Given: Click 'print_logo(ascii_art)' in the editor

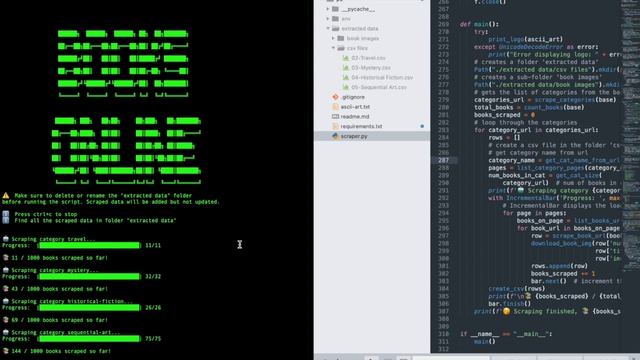Looking at the screenshot, I should click(x=525, y=39).
